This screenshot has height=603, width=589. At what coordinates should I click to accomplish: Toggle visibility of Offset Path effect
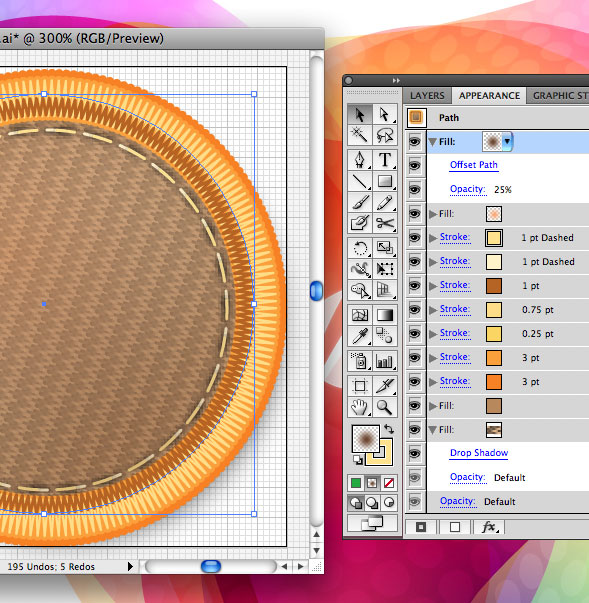click(x=414, y=166)
